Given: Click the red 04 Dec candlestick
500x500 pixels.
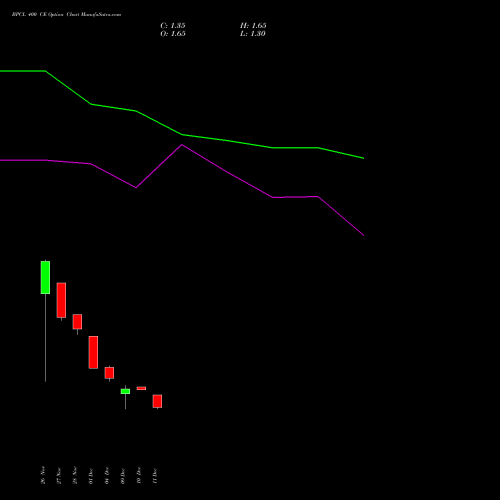Looking at the screenshot, I should [109, 373].
